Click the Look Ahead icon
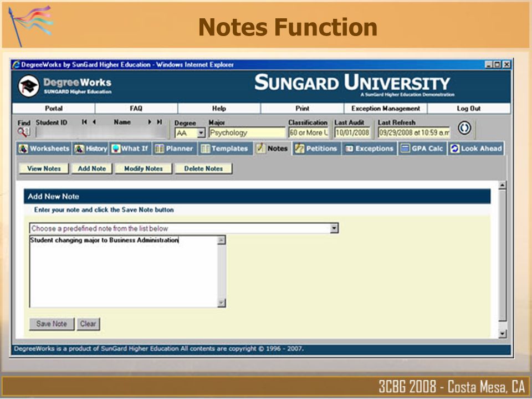This screenshot has width=532, height=399. pyautogui.click(x=454, y=149)
